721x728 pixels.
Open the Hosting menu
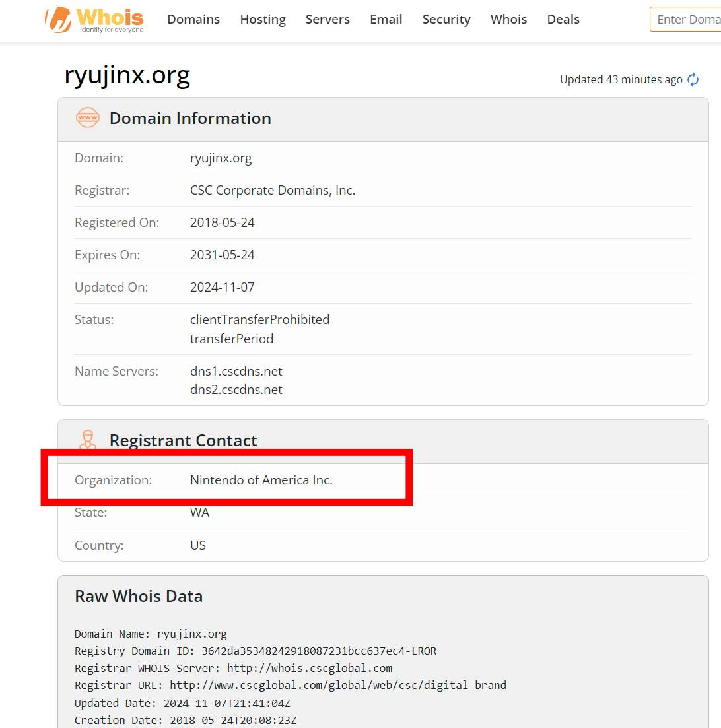click(x=263, y=20)
